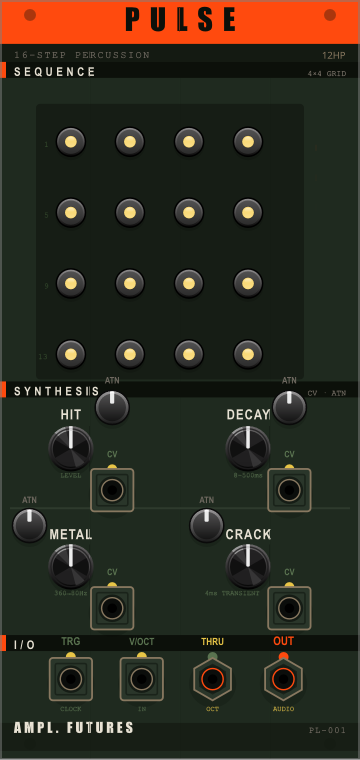Click the HIT level knob
Viewport: 360px width, 760px height.
71,448
